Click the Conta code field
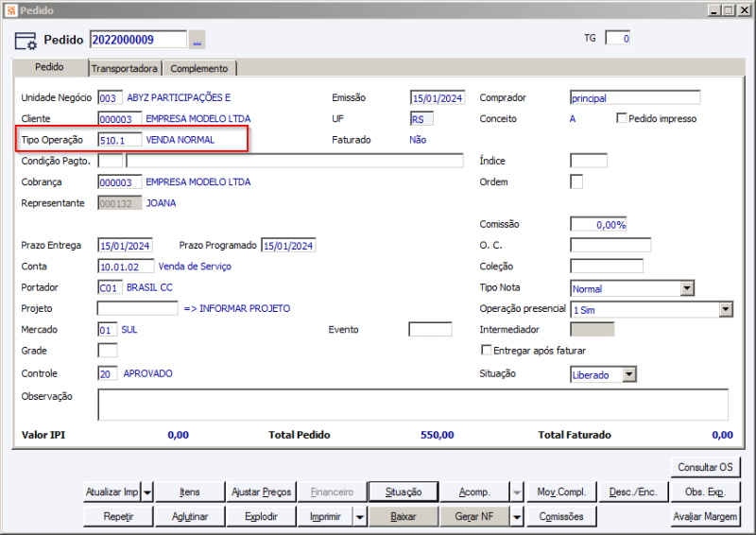The width and height of the screenshot is (756, 535). pos(126,267)
